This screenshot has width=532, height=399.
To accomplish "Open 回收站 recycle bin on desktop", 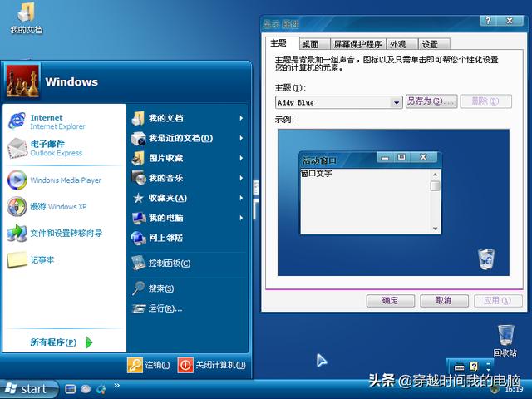I will click(505, 340).
